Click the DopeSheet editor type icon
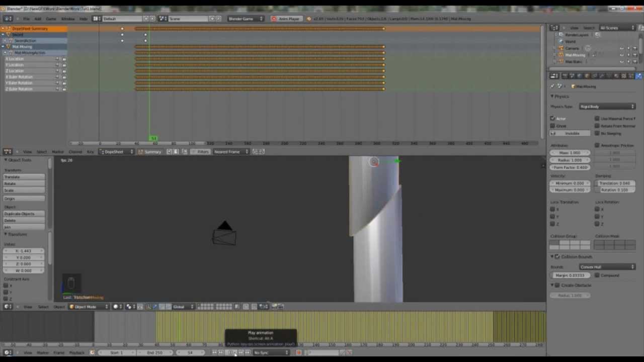The image size is (644, 362). click(x=7, y=151)
